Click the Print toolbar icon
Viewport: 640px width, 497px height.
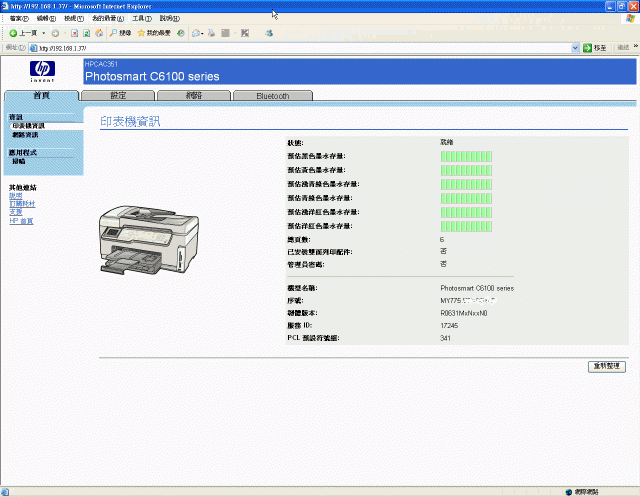point(211,33)
